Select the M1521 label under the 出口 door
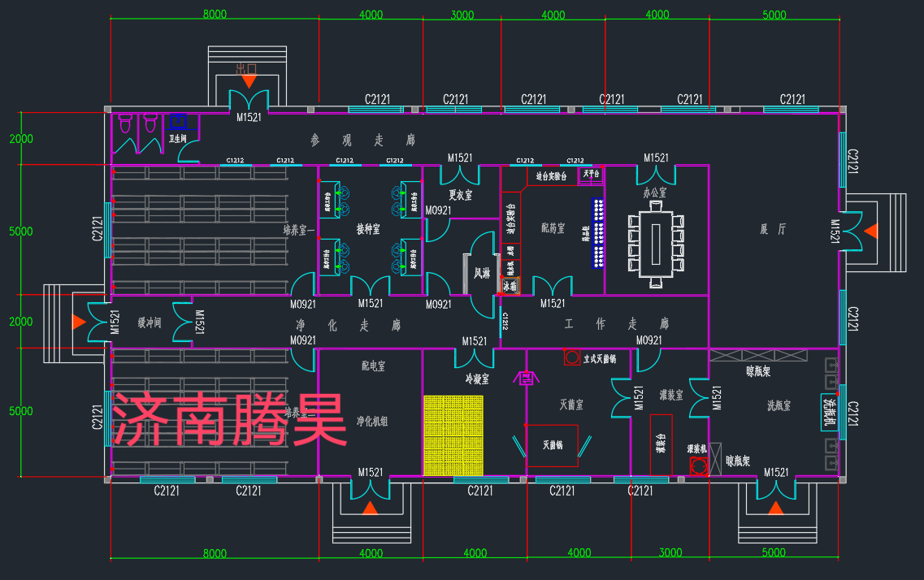 tap(249, 117)
